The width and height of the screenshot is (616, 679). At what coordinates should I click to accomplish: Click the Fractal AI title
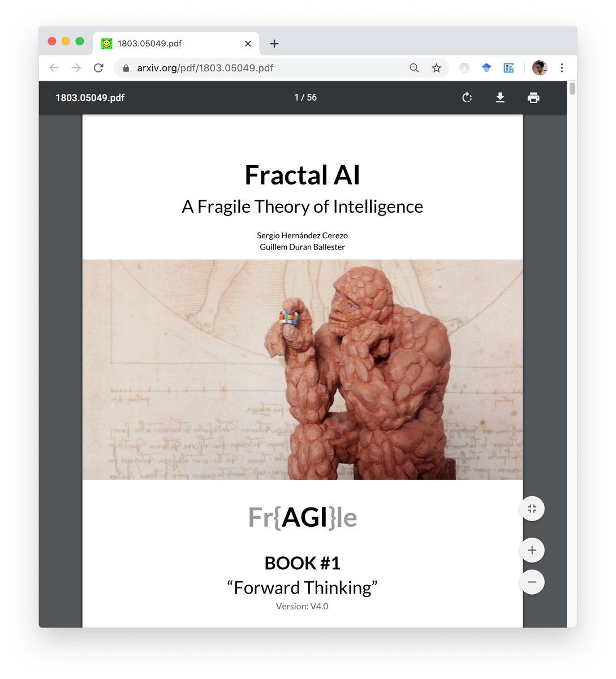click(302, 175)
